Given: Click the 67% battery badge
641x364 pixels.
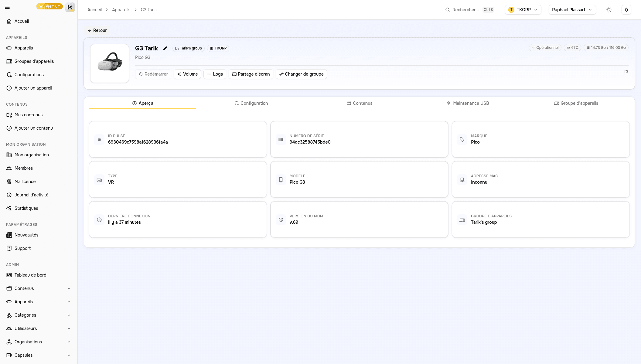Looking at the screenshot, I should [573, 48].
